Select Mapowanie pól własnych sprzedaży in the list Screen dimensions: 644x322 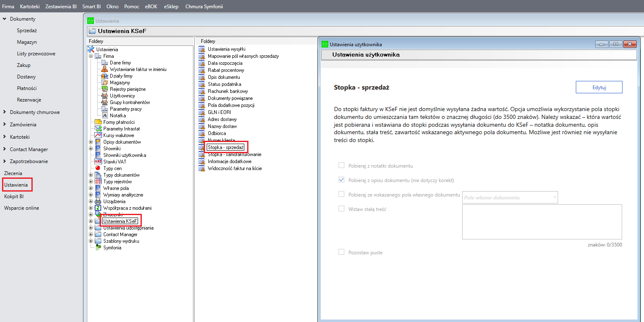click(243, 56)
